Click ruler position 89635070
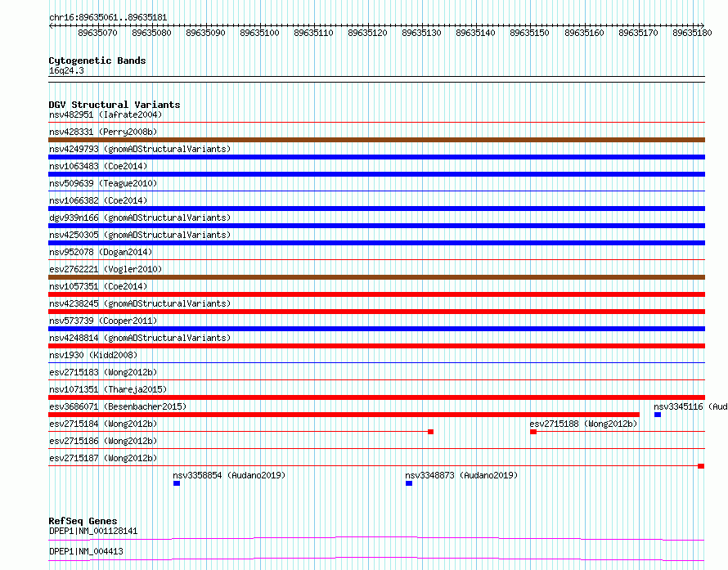 pos(97,33)
